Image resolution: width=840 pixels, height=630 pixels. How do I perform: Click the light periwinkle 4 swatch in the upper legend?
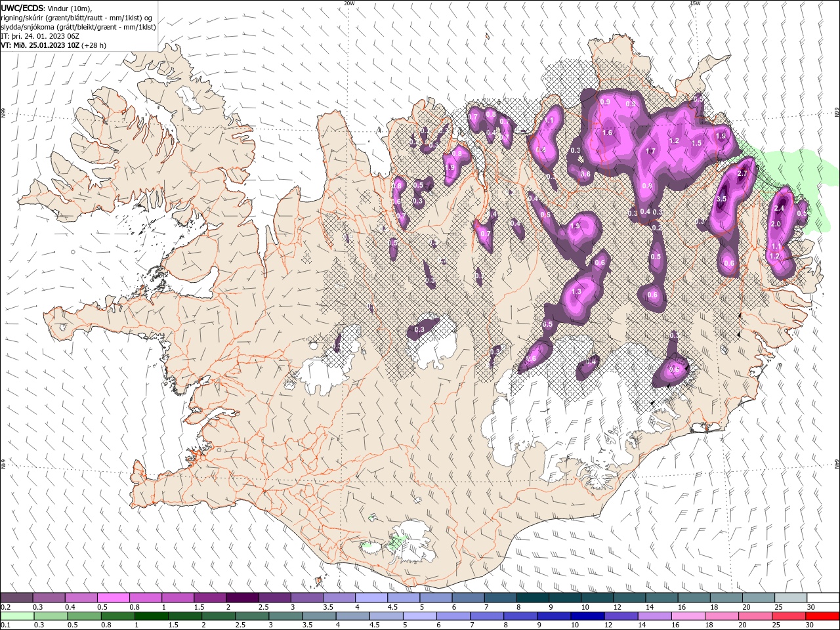(x=371, y=598)
